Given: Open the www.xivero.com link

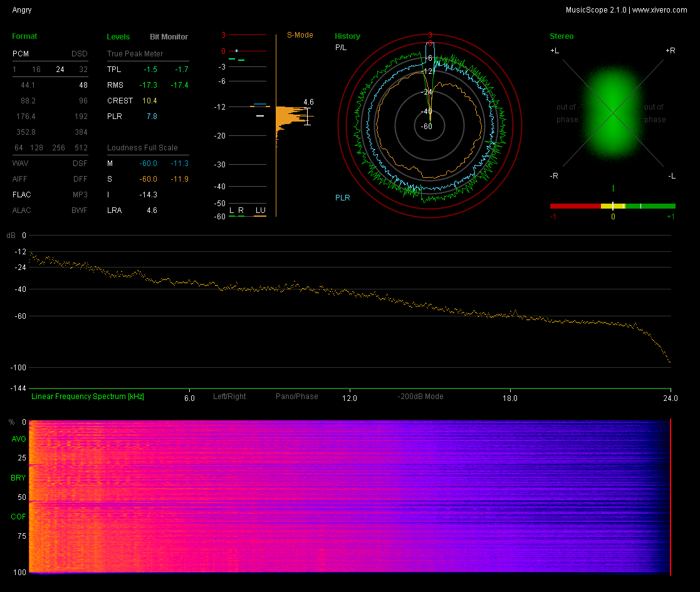Looking at the screenshot, I should click(659, 10).
